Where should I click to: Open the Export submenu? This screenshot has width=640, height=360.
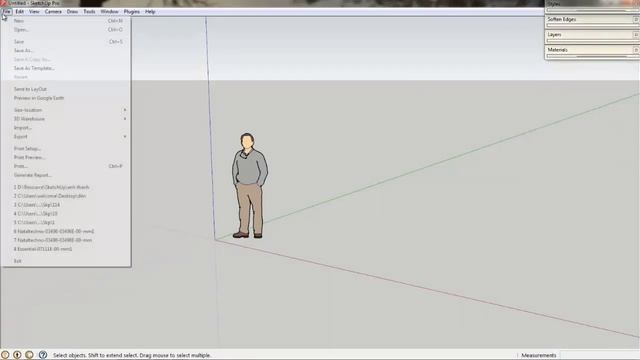(66, 137)
